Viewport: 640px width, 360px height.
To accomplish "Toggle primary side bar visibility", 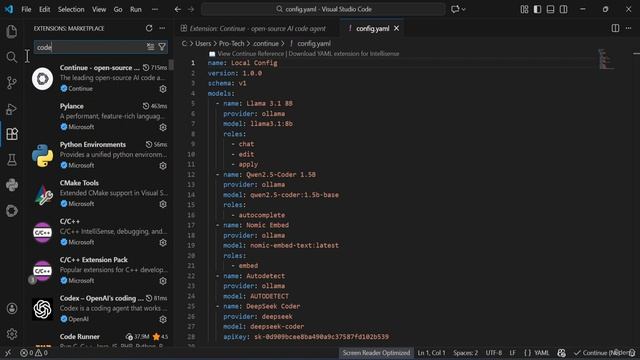I will (x=538, y=9).
